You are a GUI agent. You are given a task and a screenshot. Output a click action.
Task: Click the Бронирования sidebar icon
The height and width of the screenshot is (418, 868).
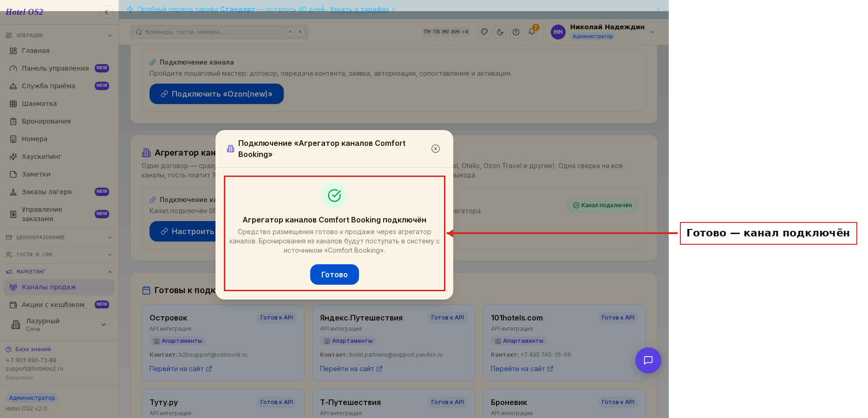coord(13,121)
